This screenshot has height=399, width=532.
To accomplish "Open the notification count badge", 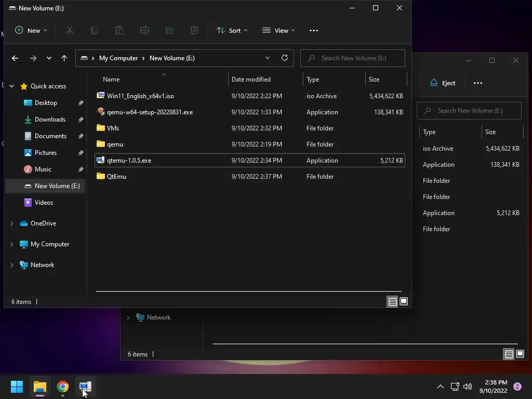I will tap(517, 387).
